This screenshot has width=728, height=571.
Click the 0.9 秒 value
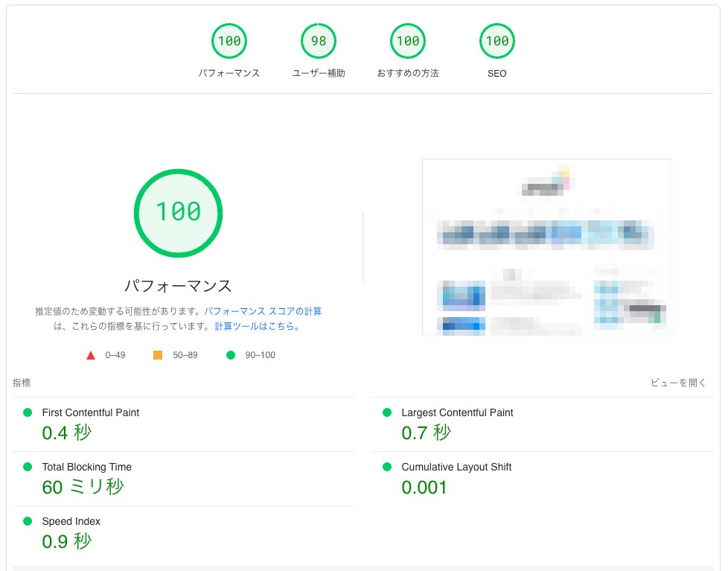pos(67,541)
